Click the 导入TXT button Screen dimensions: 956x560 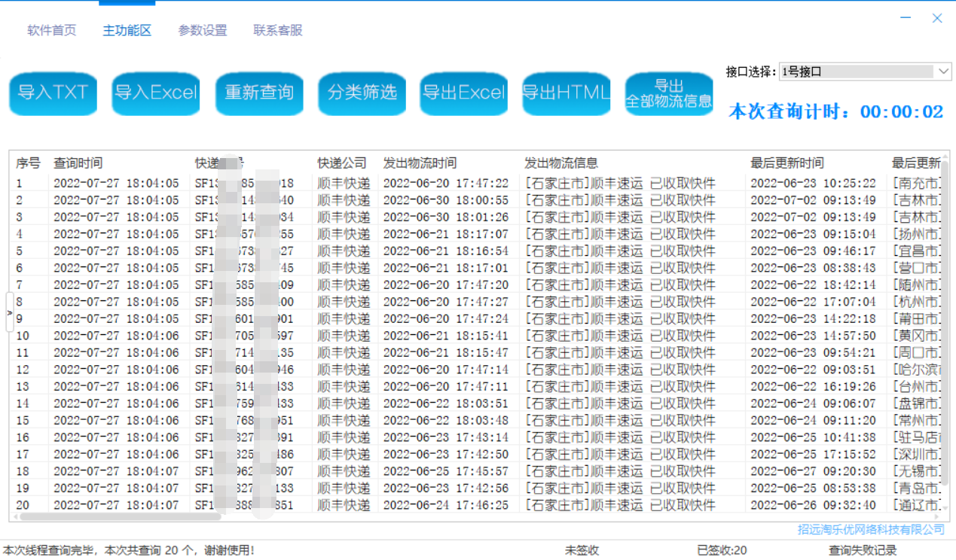[x=53, y=93]
